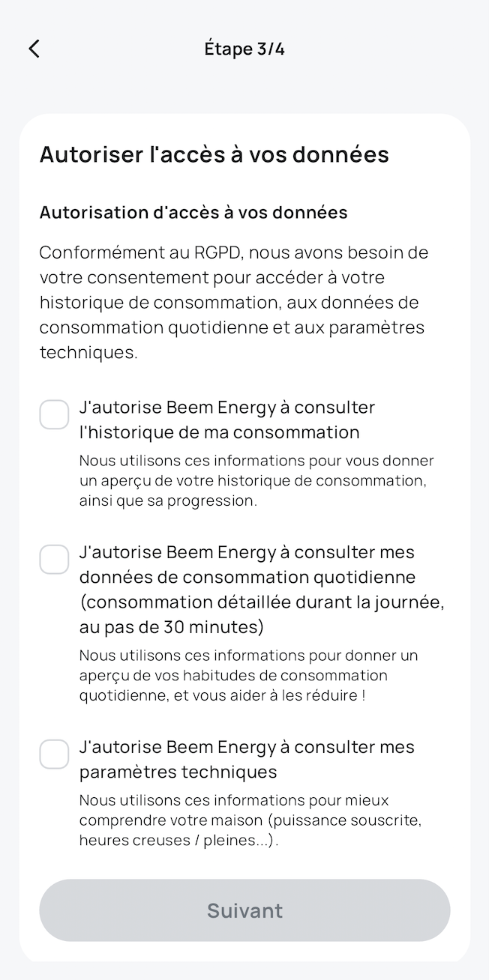
Task: Select the "Autorisation d'accès à vos données" subheading
Action: (193, 212)
